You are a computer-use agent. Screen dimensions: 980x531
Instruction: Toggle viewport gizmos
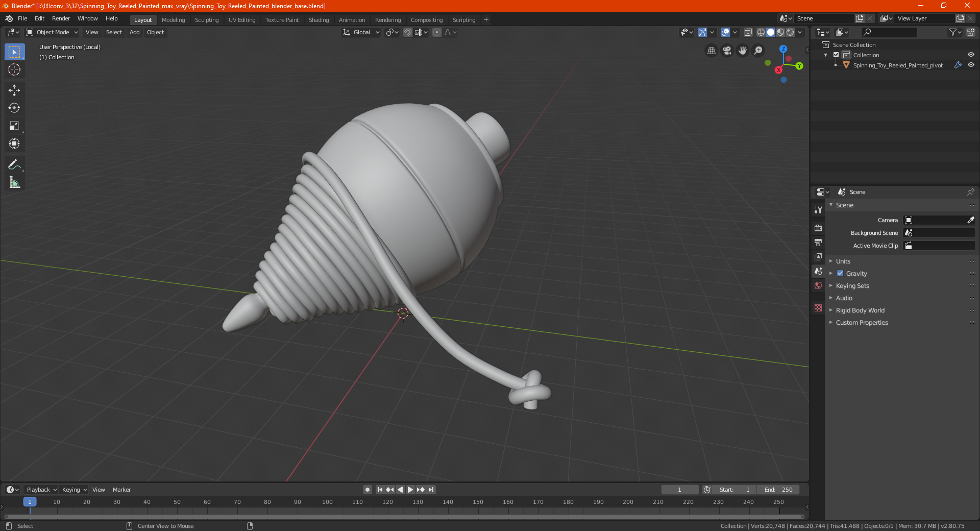(702, 32)
